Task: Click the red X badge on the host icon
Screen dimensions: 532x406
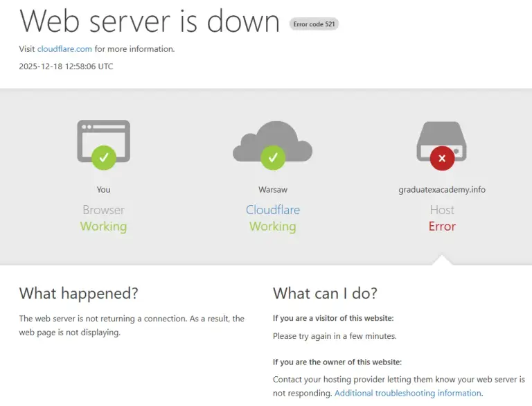Action: click(x=442, y=158)
